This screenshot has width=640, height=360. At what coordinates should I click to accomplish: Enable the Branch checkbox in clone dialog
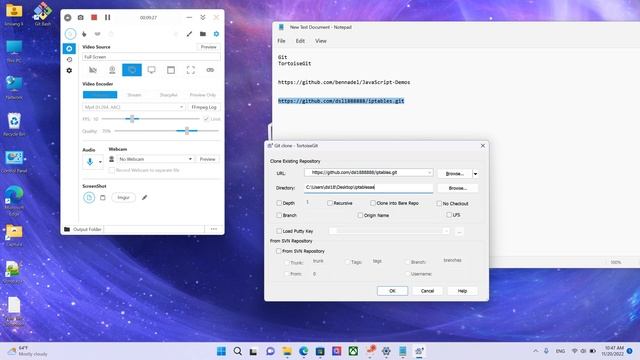pyautogui.click(x=280, y=215)
